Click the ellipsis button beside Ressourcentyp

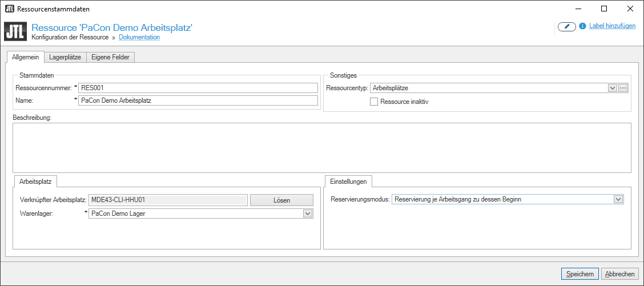pyautogui.click(x=623, y=88)
